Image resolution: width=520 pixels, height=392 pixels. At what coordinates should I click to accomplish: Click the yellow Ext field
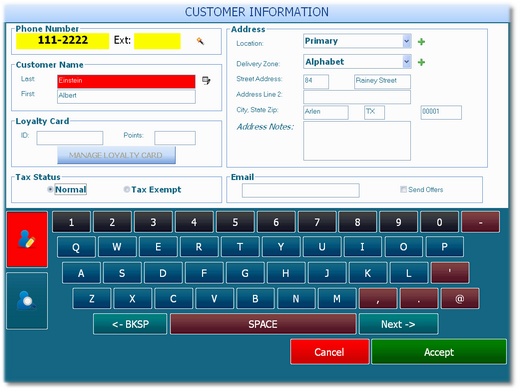pos(157,41)
